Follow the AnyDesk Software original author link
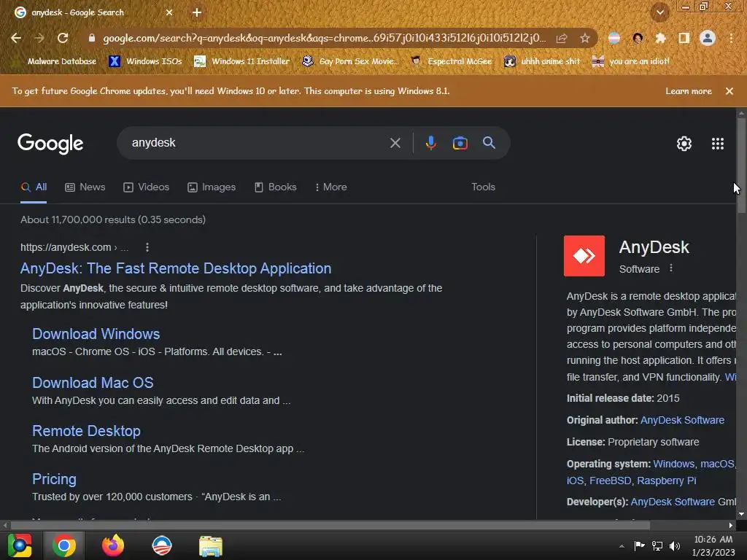The height and width of the screenshot is (560, 747). point(682,420)
